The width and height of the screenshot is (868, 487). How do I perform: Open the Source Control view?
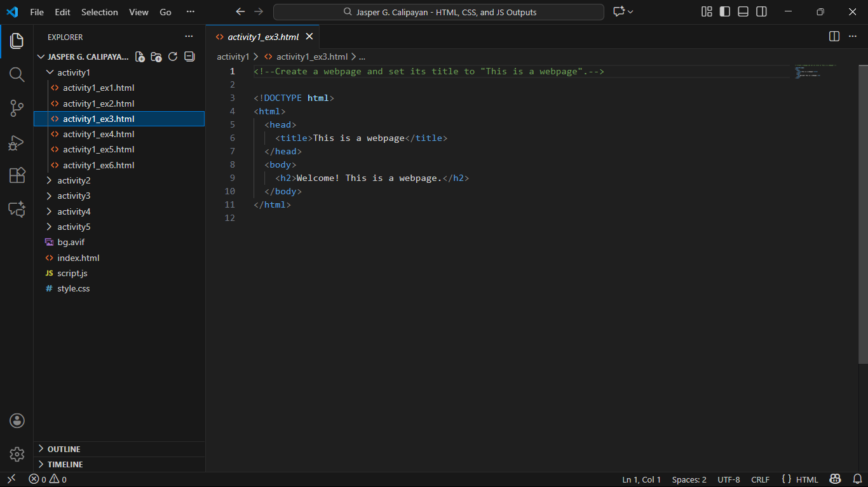click(x=17, y=109)
